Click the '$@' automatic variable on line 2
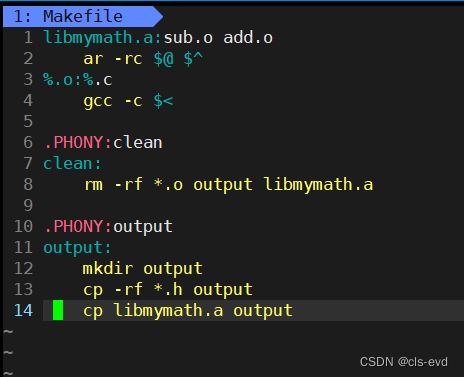 163,59
